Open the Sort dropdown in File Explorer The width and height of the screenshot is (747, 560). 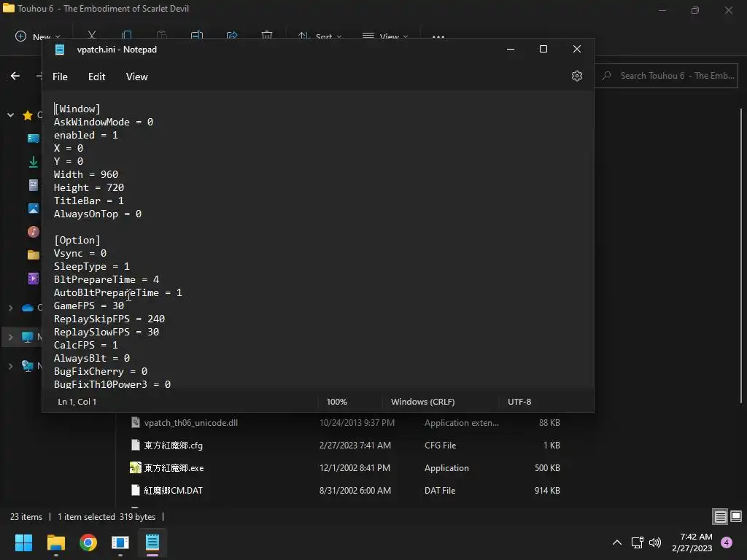point(320,36)
